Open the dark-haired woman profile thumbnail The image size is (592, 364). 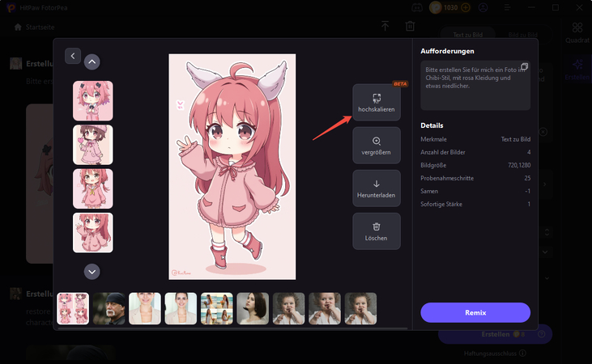click(x=253, y=308)
